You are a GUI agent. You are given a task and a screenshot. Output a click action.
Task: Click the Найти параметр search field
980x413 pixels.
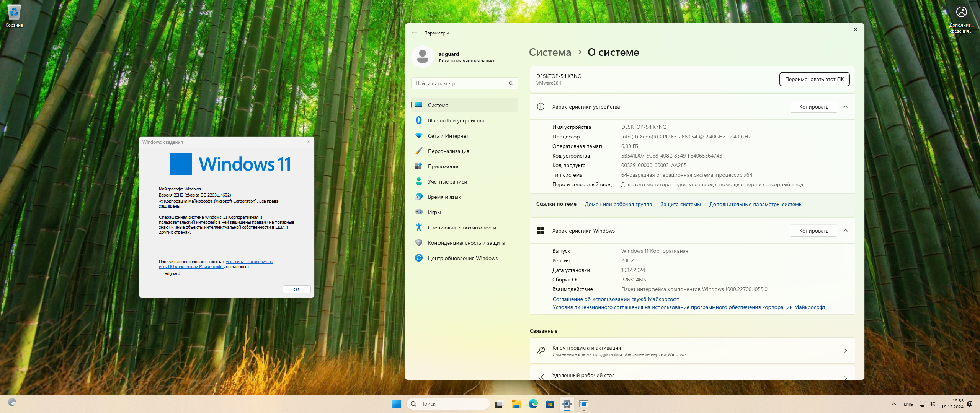pos(459,83)
